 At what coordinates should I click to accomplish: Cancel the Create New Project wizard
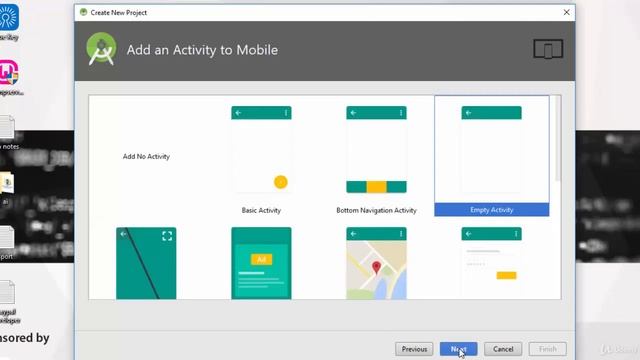coord(503,349)
